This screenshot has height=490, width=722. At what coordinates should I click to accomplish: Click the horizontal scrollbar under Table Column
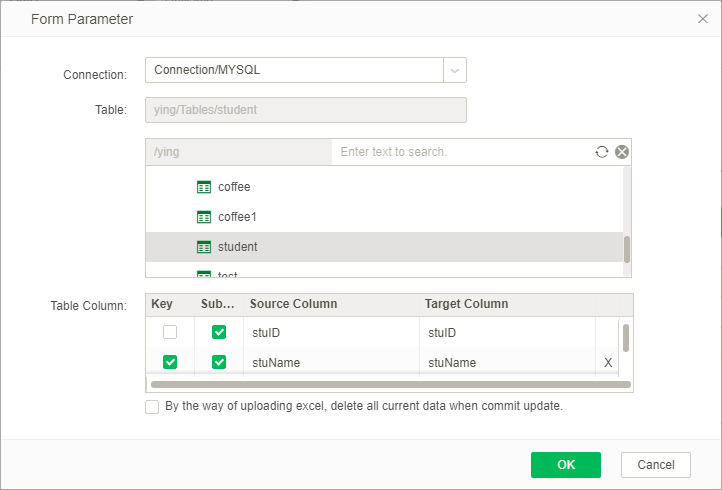(390, 384)
